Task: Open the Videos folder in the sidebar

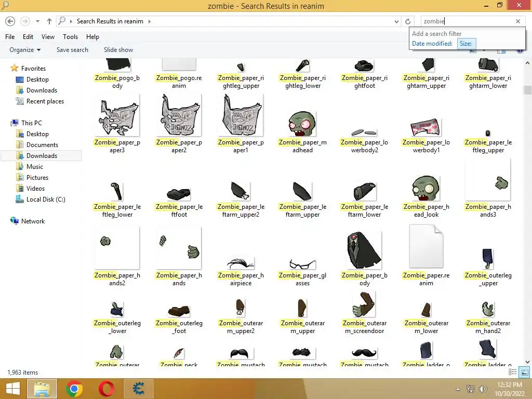Action: click(x=35, y=188)
